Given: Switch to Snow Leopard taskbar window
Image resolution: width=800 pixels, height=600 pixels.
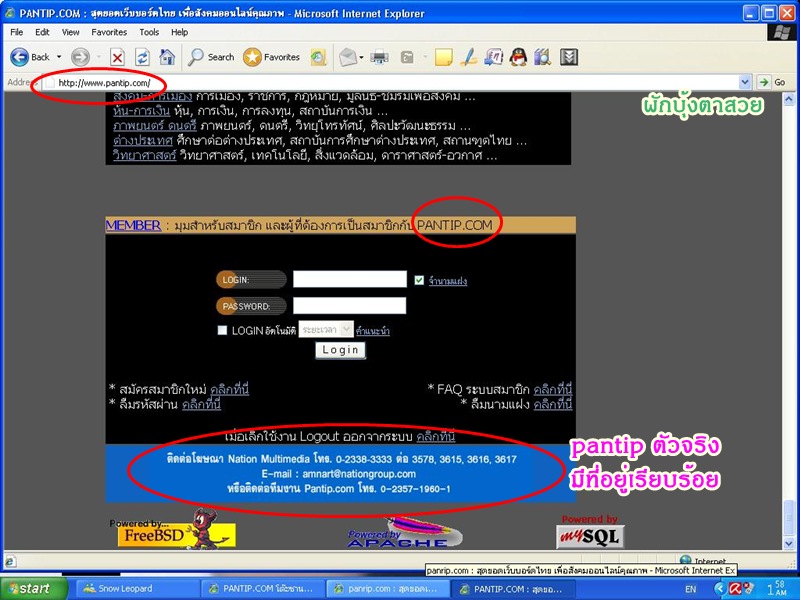Looking at the screenshot, I should point(136,589).
